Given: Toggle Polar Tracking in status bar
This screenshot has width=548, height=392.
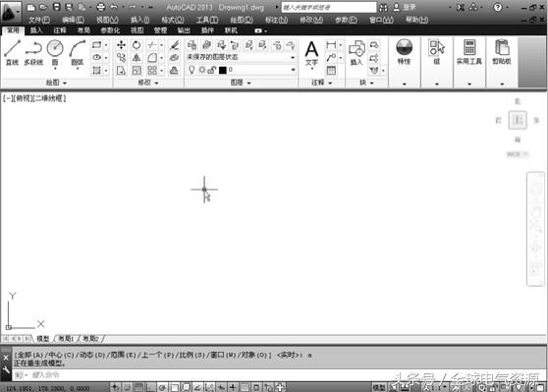Looking at the screenshot, I should [x=162, y=387].
